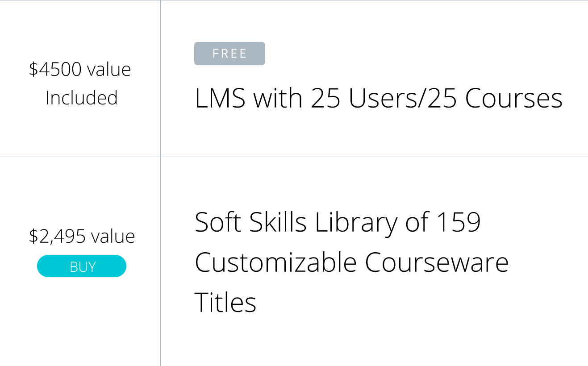Click the word "Titles" on the last line
Image resolution: width=588 pixels, height=366 pixels.
click(225, 302)
